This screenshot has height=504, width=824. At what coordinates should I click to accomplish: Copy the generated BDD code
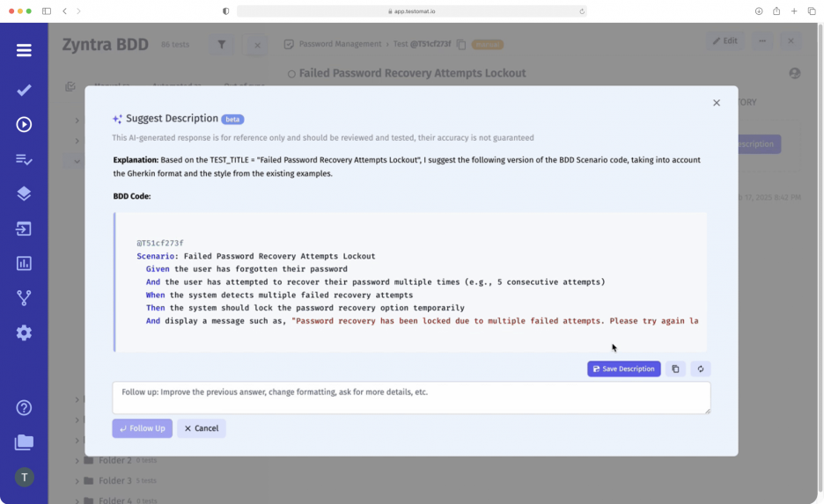point(675,369)
